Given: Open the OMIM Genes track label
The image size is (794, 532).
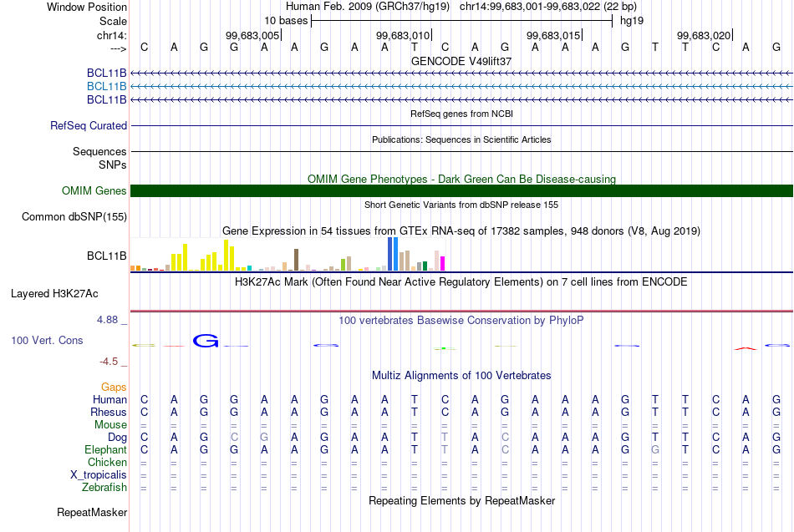Looking at the screenshot, I should point(94,190).
